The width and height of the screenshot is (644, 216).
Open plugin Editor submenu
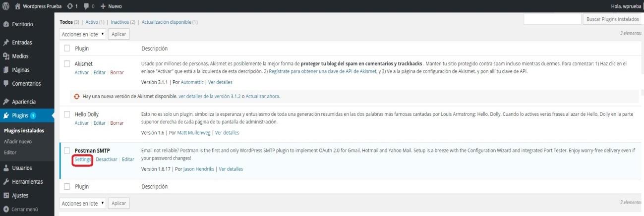click(x=10, y=152)
